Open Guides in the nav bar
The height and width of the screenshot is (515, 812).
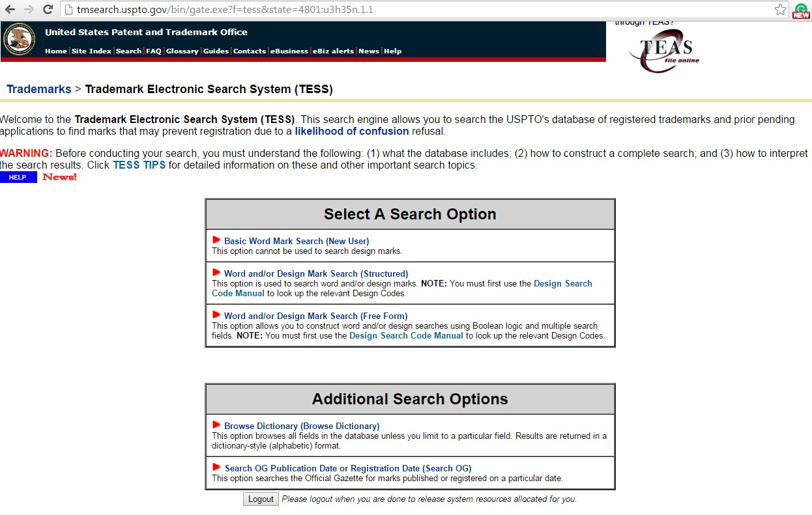pyautogui.click(x=216, y=51)
